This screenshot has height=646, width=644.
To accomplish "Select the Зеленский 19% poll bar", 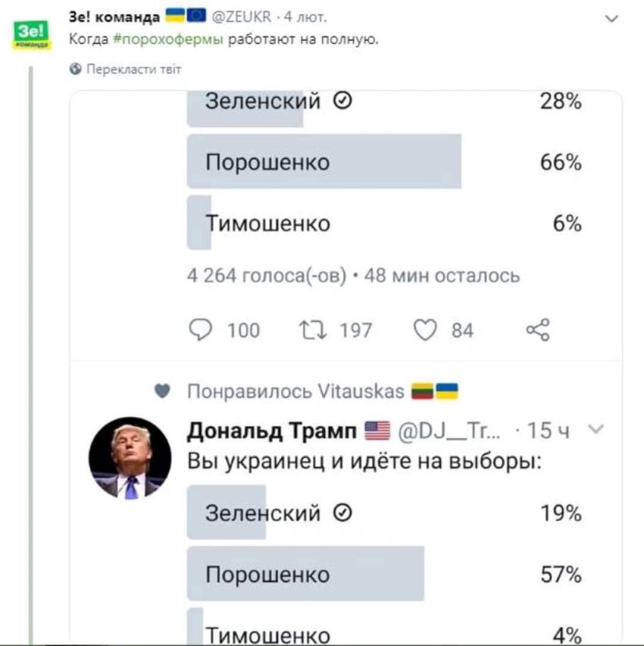I will [384, 513].
